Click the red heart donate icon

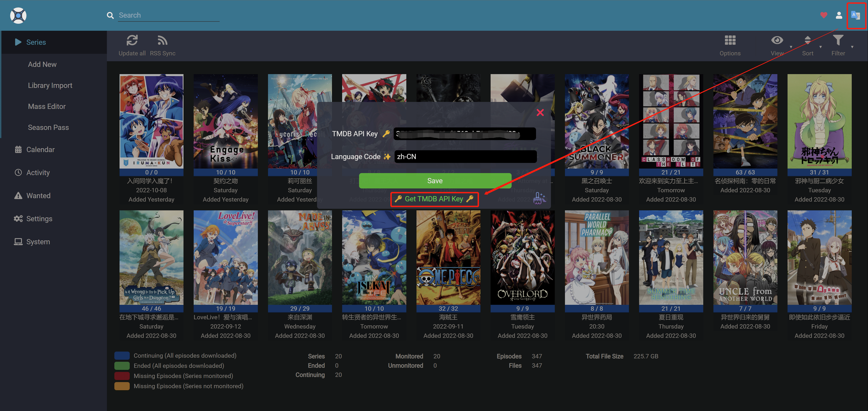[823, 15]
